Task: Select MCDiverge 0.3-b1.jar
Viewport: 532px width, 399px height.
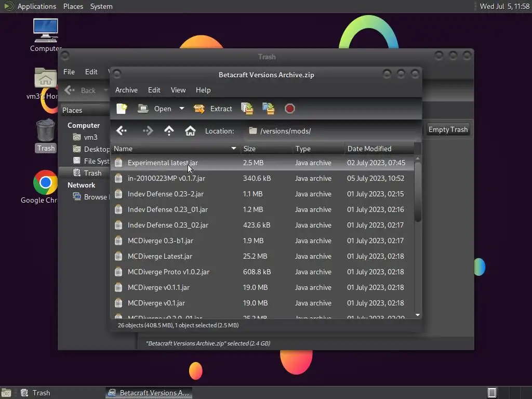Action: click(262, 241)
